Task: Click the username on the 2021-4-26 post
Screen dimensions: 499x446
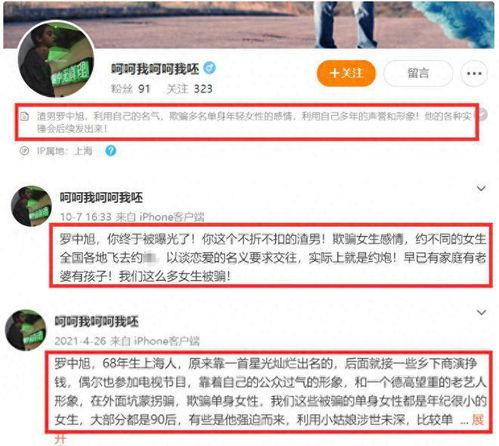Action: [97, 321]
